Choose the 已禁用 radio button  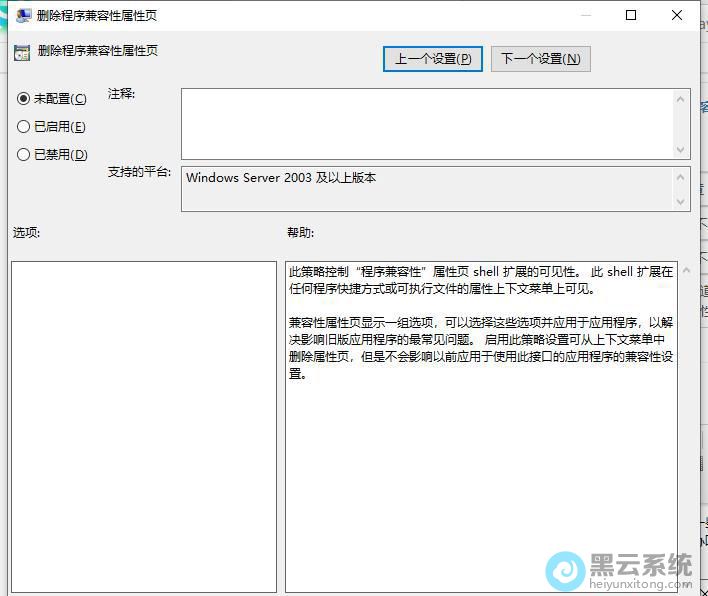(24, 155)
